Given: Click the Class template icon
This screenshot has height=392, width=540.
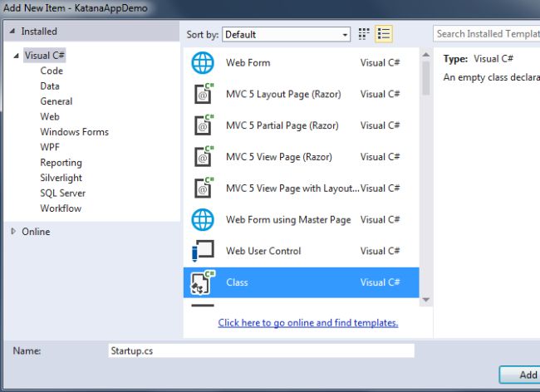Looking at the screenshot, I should click(203, 282).
